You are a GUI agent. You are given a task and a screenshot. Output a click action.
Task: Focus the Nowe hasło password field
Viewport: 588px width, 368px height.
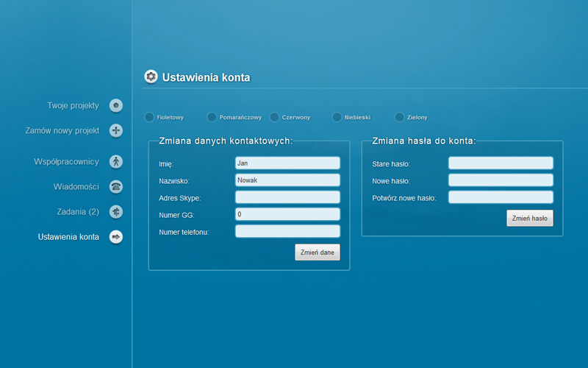(x=501, y=180)
